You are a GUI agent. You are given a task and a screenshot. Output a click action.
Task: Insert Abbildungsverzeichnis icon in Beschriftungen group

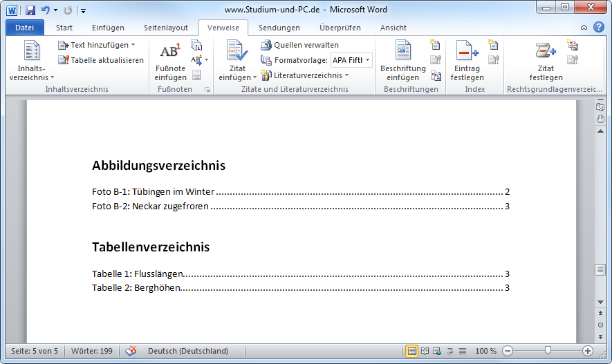point(435,45)
